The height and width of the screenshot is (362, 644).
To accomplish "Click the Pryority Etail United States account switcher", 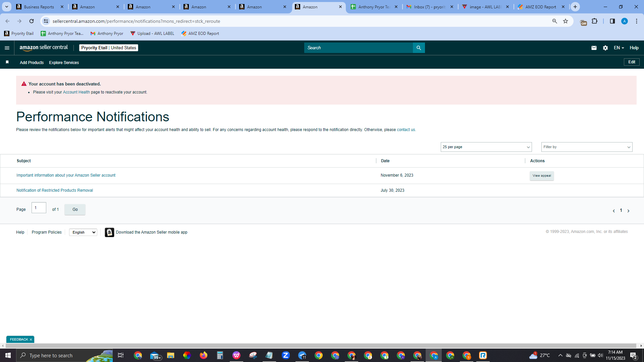I will pyautogui.click(x=109, y=48).
